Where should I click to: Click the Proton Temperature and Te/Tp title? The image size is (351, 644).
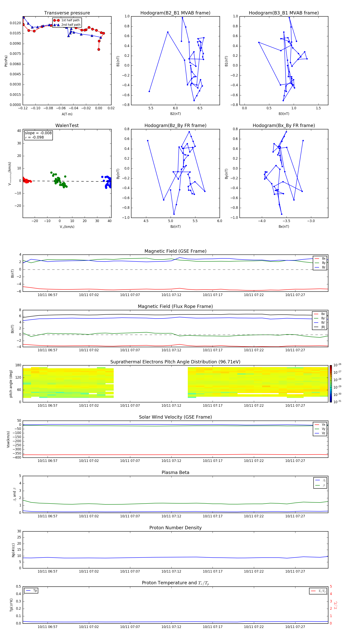(175, 583)
